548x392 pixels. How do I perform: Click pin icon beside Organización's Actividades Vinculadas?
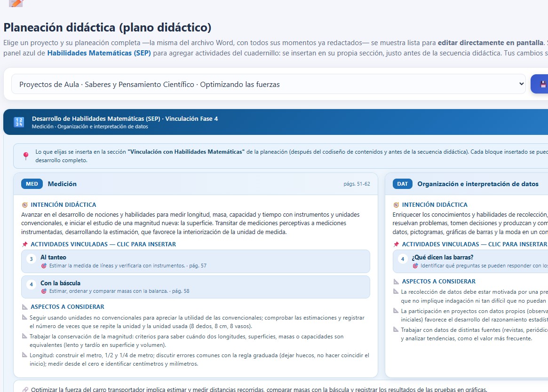click(396, 244)
